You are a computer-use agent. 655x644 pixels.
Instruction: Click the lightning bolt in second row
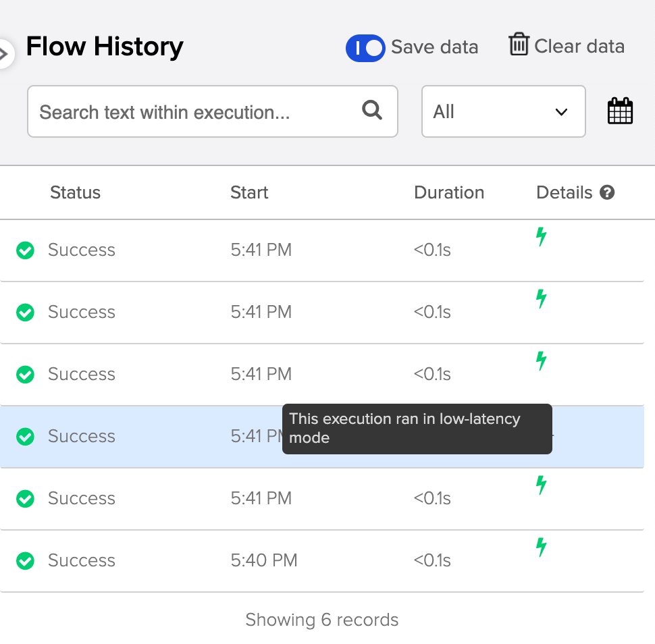pyautogui.click(x=541, y=299)
